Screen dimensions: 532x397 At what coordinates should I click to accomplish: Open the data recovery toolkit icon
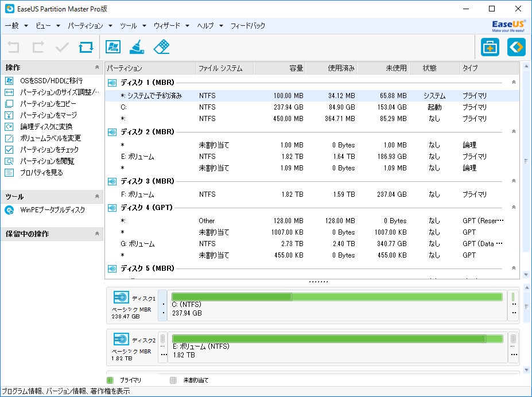pyautogui.click(x=490, y=47)
